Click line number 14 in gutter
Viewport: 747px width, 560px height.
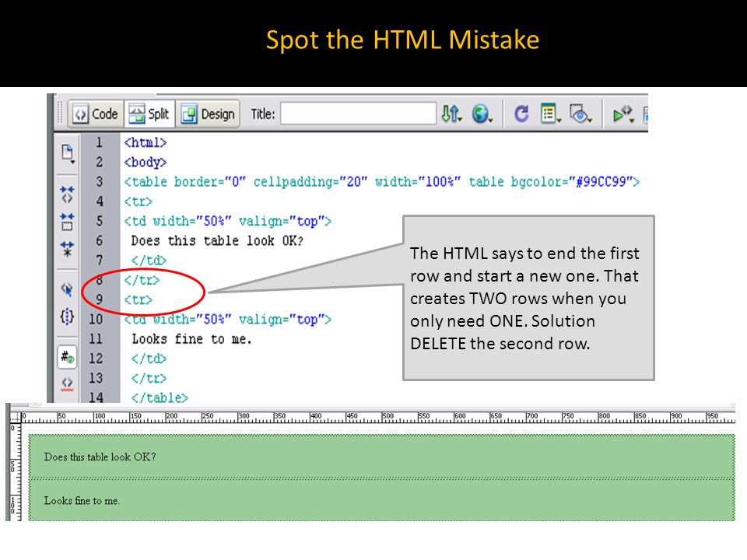pos(96,397)
